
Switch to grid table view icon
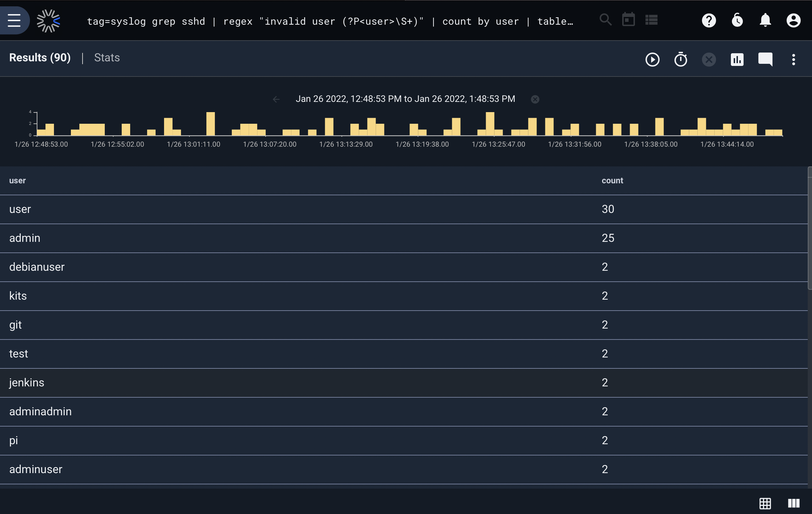(x=765, y=503)
